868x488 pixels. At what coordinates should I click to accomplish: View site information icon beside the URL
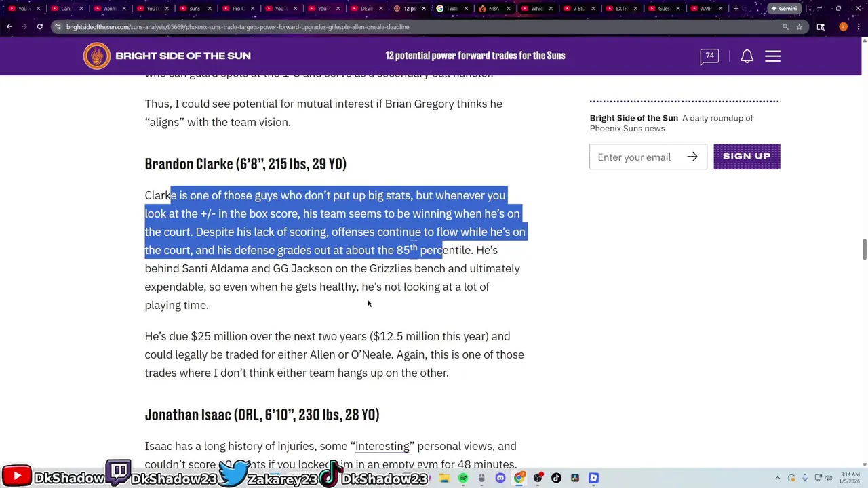[58, 27]
